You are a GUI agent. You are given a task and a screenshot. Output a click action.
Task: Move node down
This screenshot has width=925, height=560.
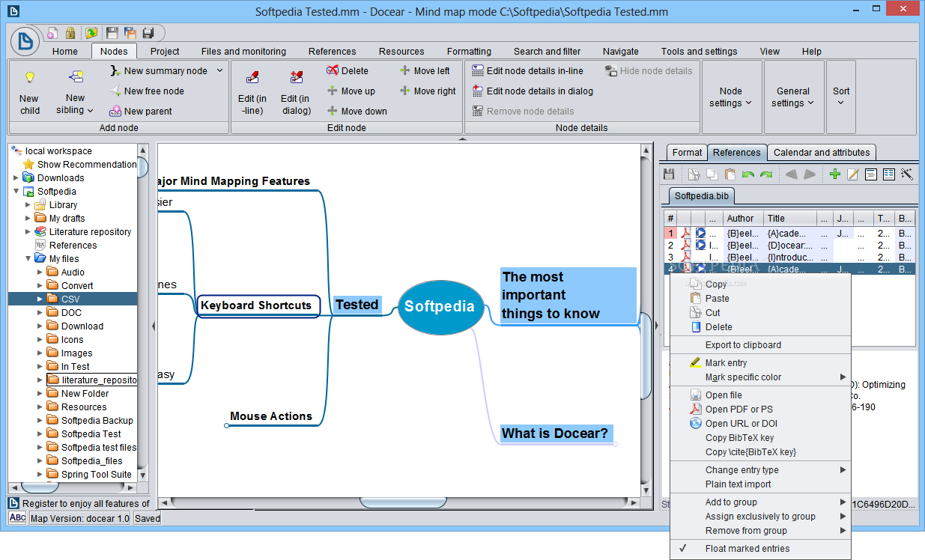357,111
